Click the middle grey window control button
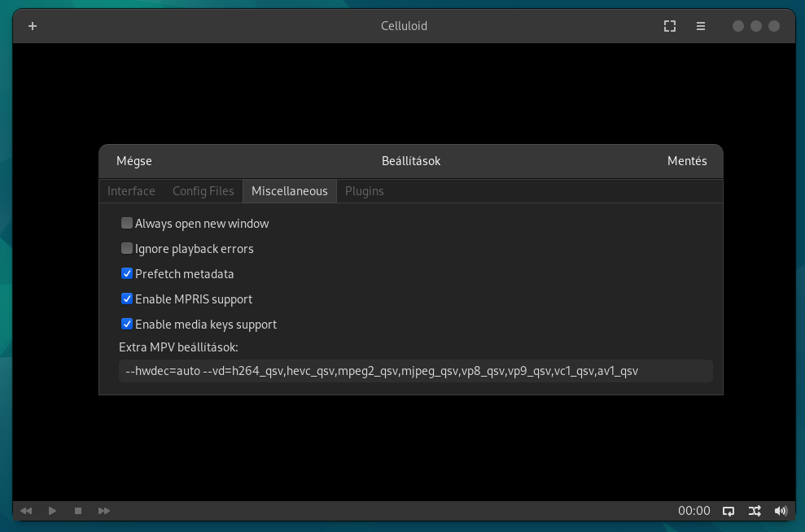 pyautogui.click(x=755, y=26)
